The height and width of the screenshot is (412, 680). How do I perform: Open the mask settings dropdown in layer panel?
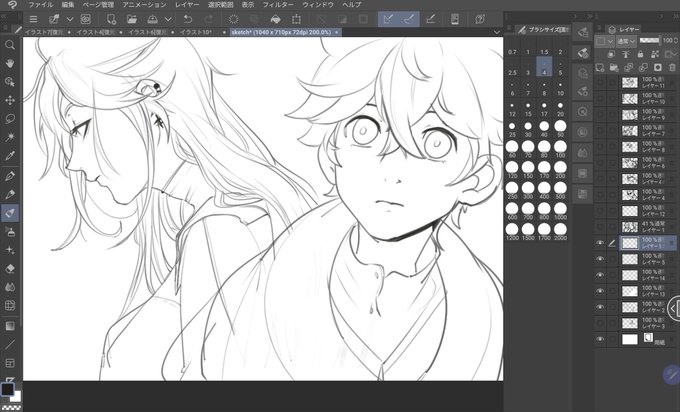(672, 54)
